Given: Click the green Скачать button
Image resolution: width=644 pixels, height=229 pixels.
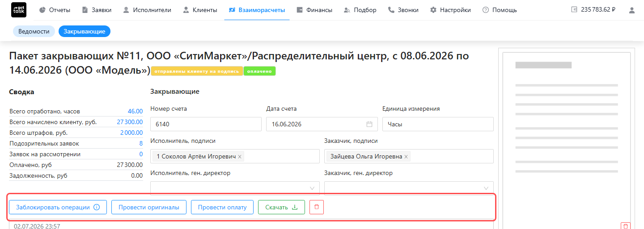Looking at the screenshot, I should click(x=281, y=207).
